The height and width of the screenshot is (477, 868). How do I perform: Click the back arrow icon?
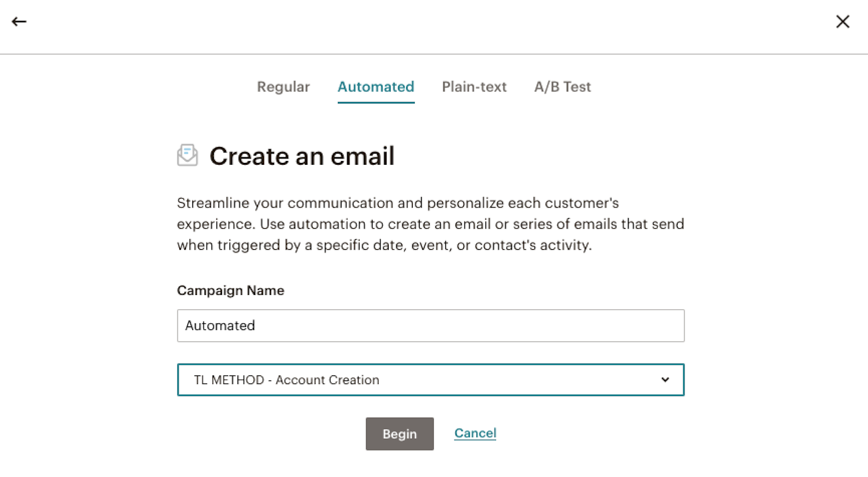[19, 22]
